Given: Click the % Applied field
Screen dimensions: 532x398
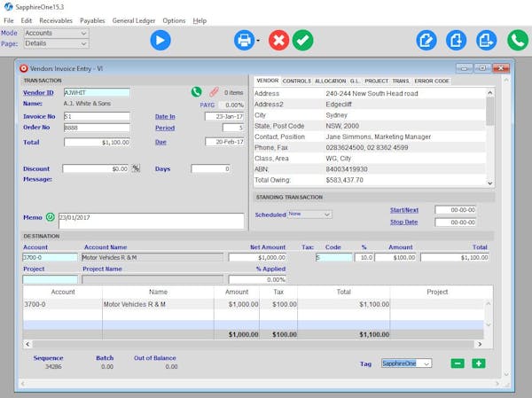Looking at the screenshot, I should [x=257, y=279].
